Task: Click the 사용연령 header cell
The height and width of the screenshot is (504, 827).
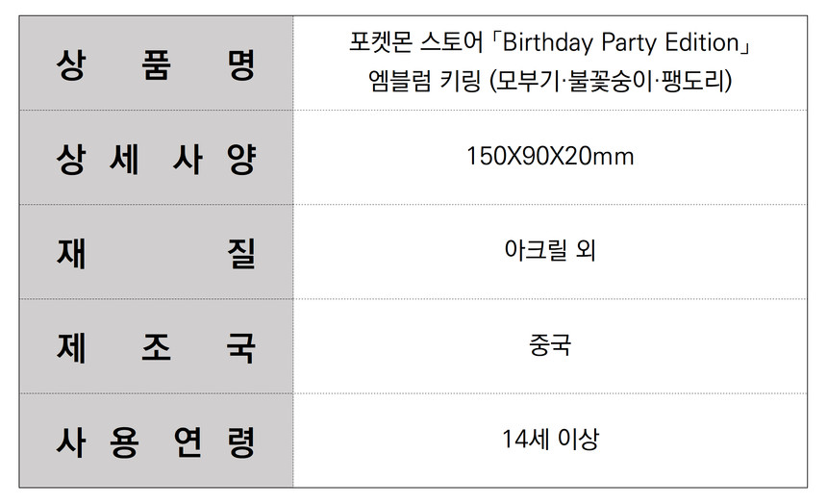Action: tap(156, 441)
